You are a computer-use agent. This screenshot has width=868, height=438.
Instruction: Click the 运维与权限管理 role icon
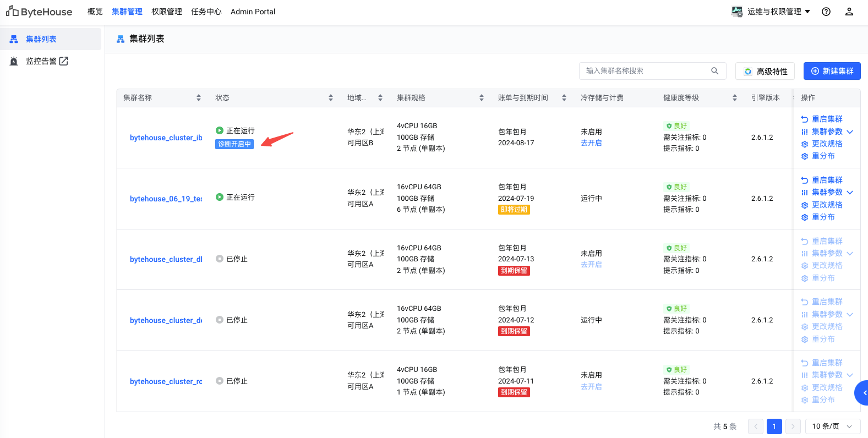(736, 12)
